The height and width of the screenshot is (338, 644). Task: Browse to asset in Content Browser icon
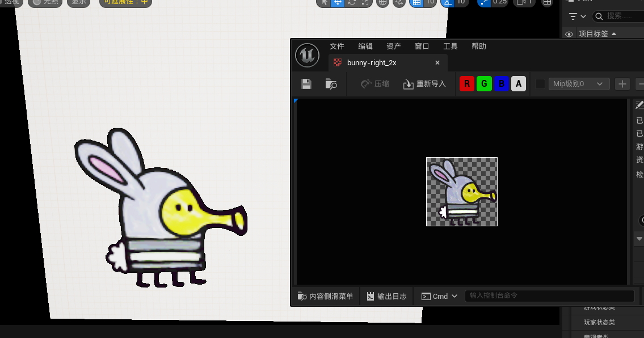point(331,84)
